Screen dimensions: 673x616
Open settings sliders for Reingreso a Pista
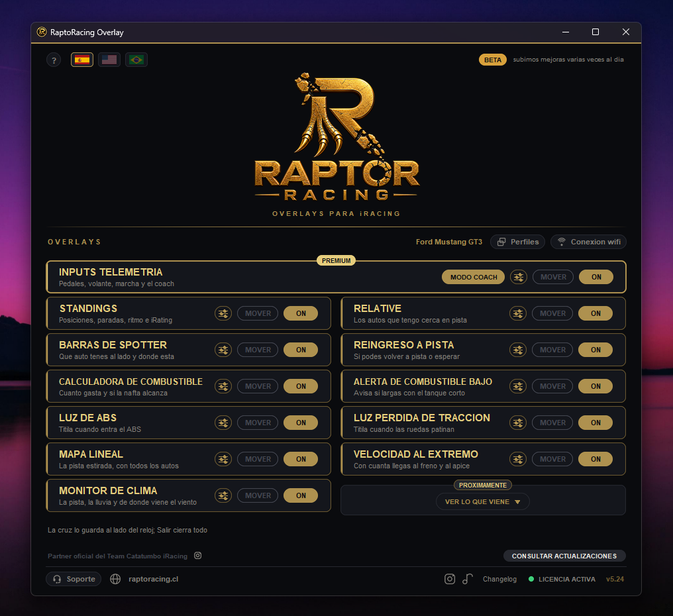[518, 350]
